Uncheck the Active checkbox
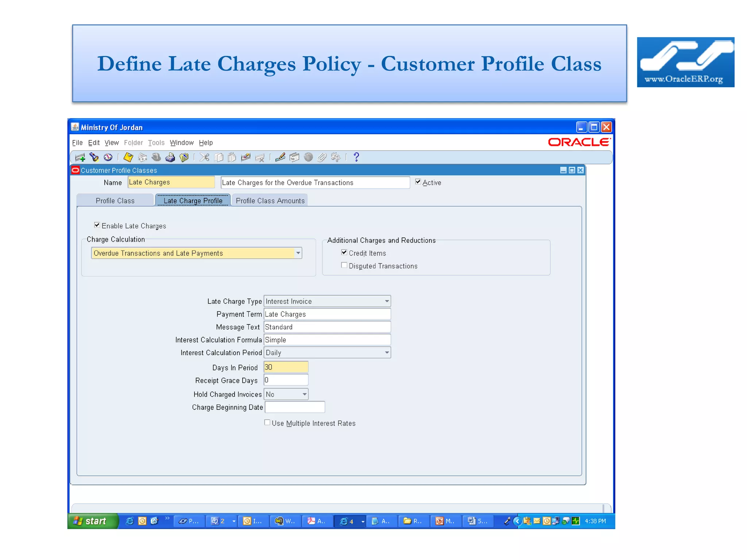The width and height of the screenshot is (747, 560). [x=418, y=182]
